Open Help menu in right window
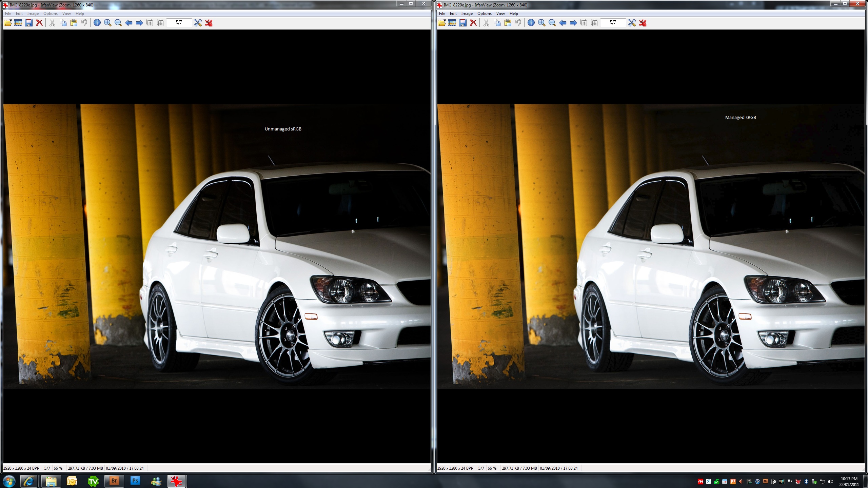This screenshot has width=868, height=488. tap(514, 14)
